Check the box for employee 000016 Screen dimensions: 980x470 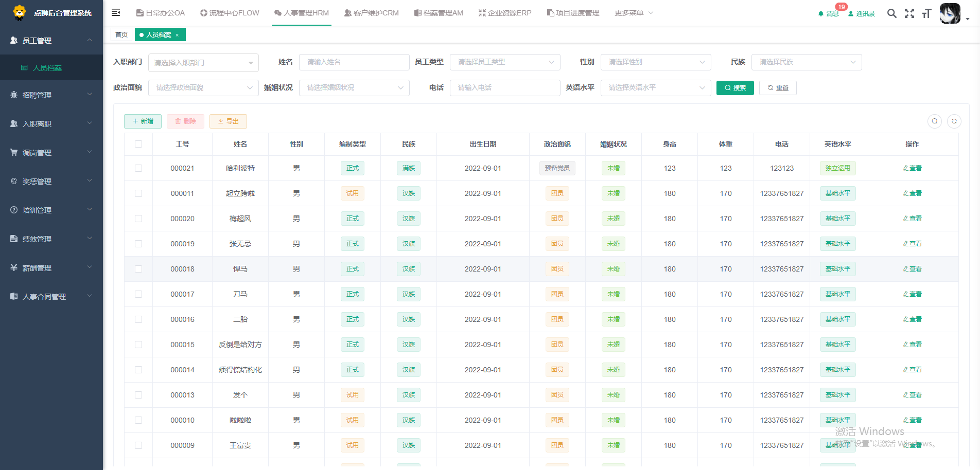pyautogui.click(x=138, y=319)
